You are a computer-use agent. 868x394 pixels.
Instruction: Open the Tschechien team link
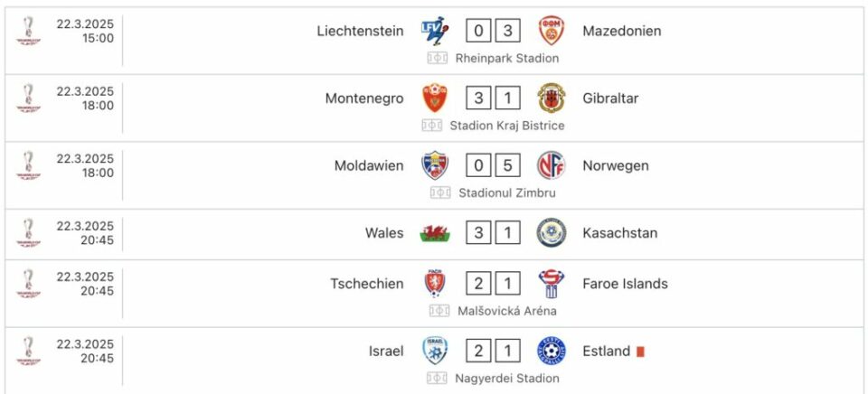point(366,284)
